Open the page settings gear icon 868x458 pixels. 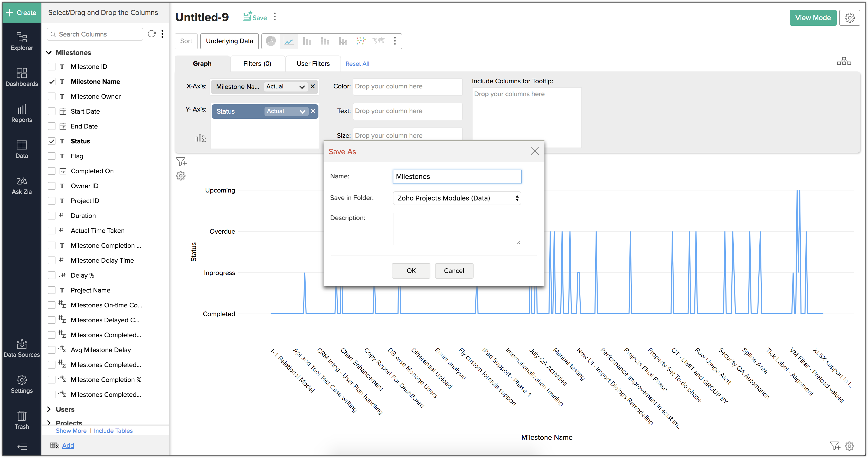pos(849,18)
